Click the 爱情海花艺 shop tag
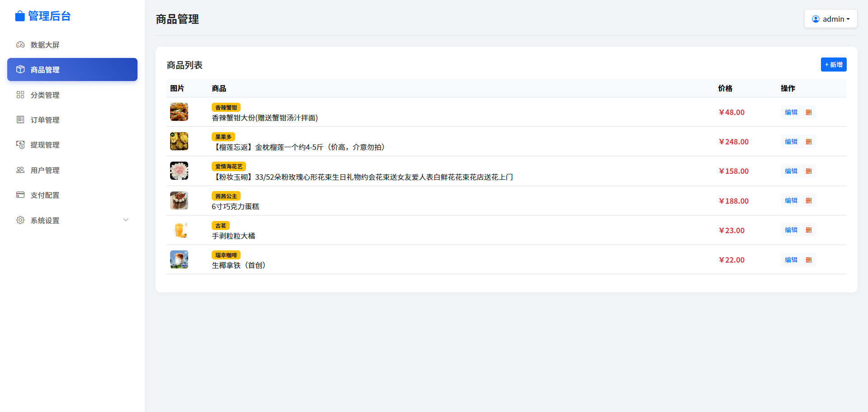 pyautogui.click(x=228, y=167)
